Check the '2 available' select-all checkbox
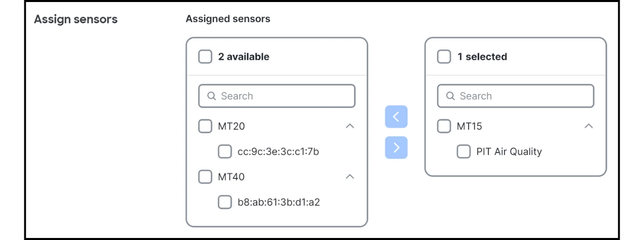 (x=205, y=57)
